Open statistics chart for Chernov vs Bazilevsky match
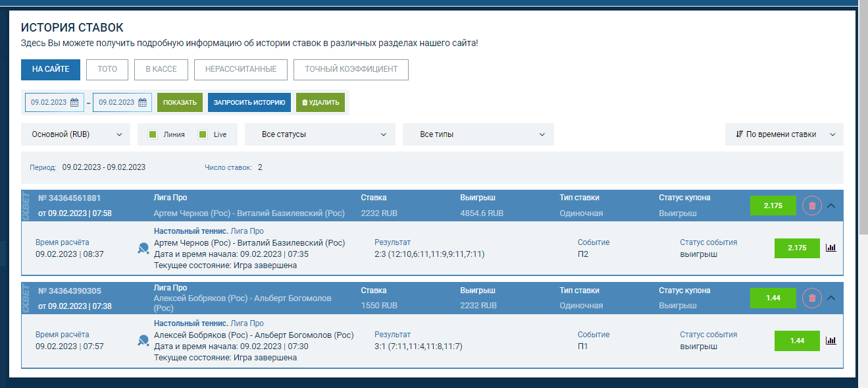 point(830,248)
